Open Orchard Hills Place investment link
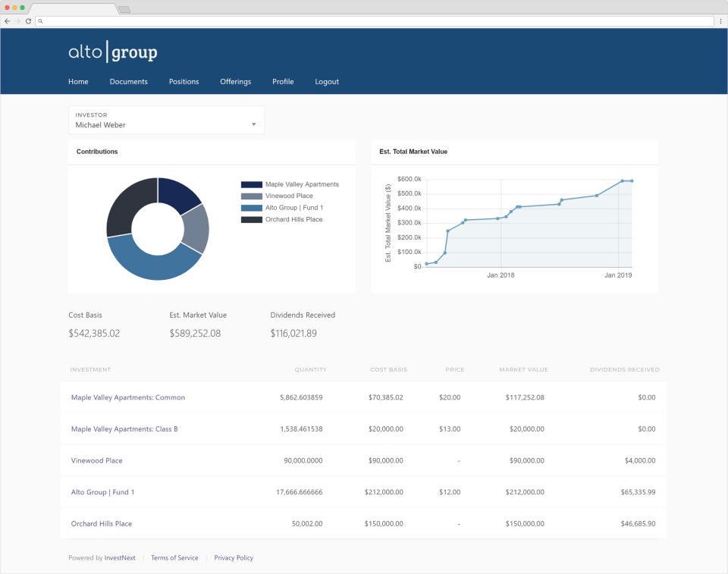 tap(101, 524)
